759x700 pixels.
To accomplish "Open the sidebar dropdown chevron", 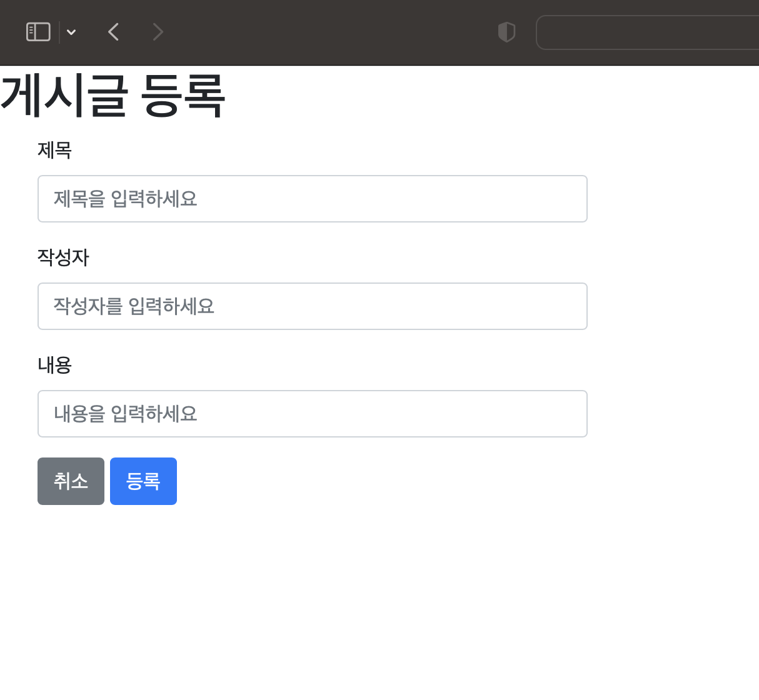I will point(71,32).
